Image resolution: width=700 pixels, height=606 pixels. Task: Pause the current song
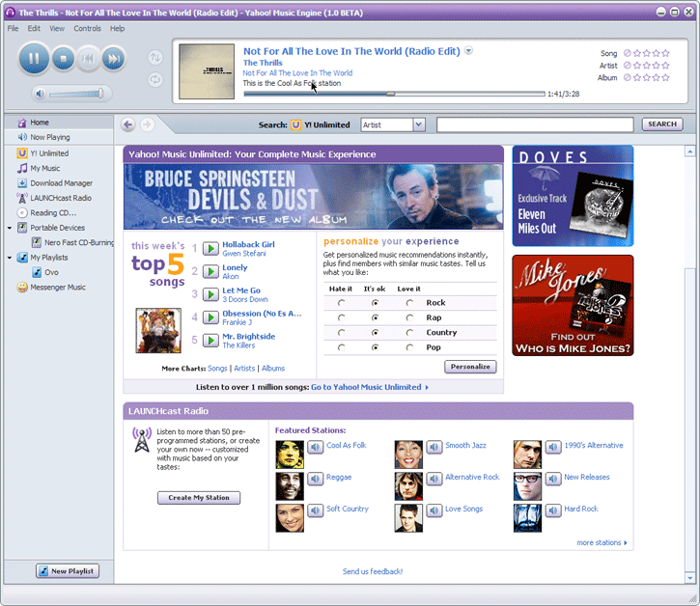(34, 59)
